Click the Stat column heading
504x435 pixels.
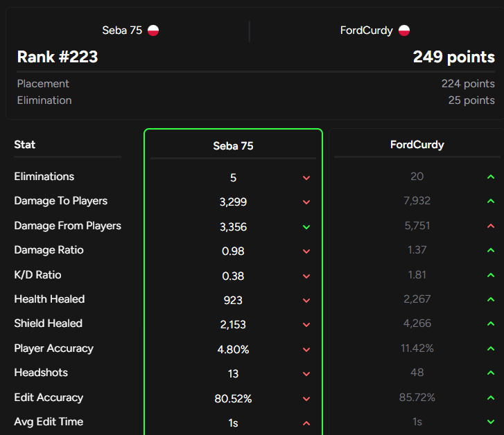25,145
